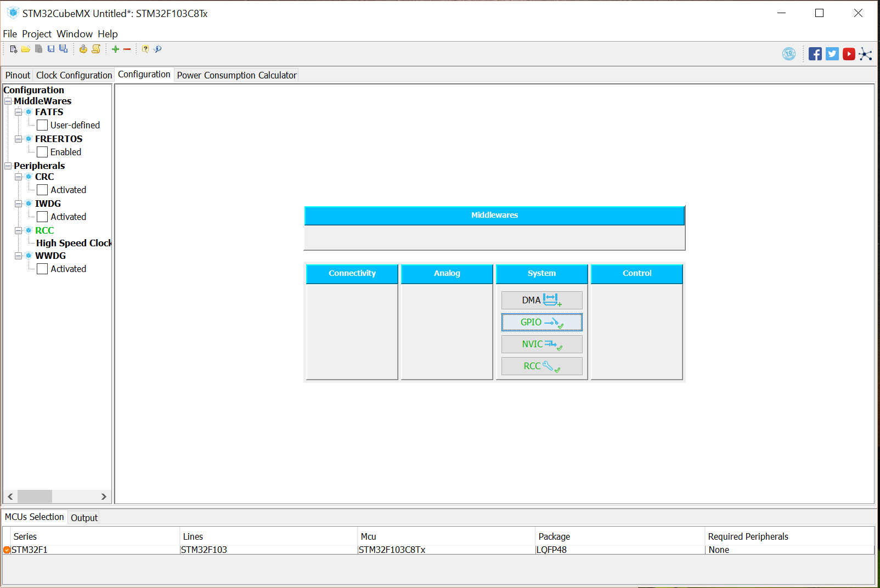Open NVIC configuration button
The height and width of the screenshot is (588, 880).
pos(541,344)
